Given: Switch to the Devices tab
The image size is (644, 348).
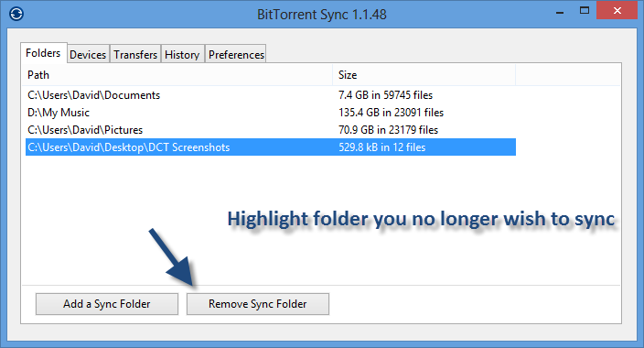Looking at the screenshot, I should click(88, 54).
